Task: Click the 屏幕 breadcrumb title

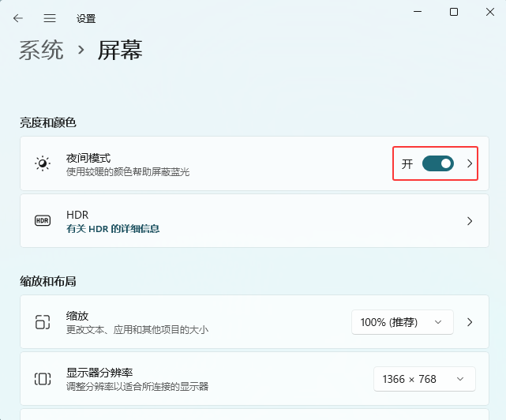Action: coord(120,51)
